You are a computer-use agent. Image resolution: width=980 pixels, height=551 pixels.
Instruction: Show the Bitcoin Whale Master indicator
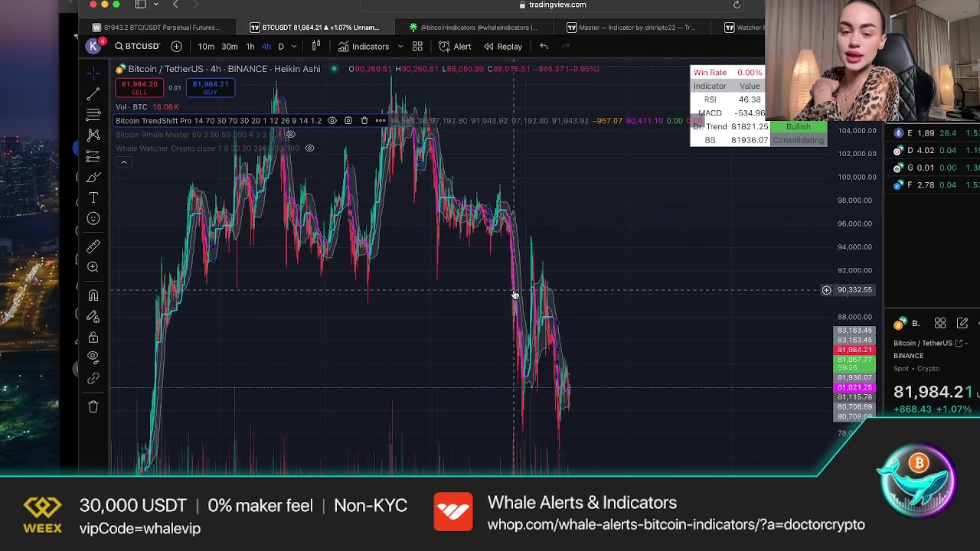click(290, 135)
